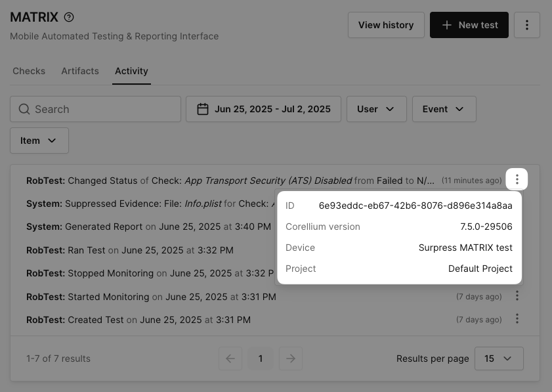Click the 1-7 of 7 results text

point(58,359)
